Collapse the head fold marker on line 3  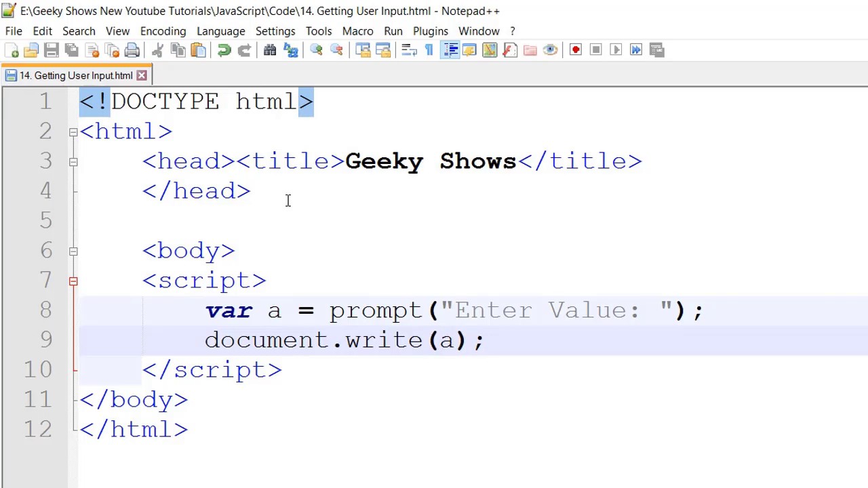coord(73,161)
